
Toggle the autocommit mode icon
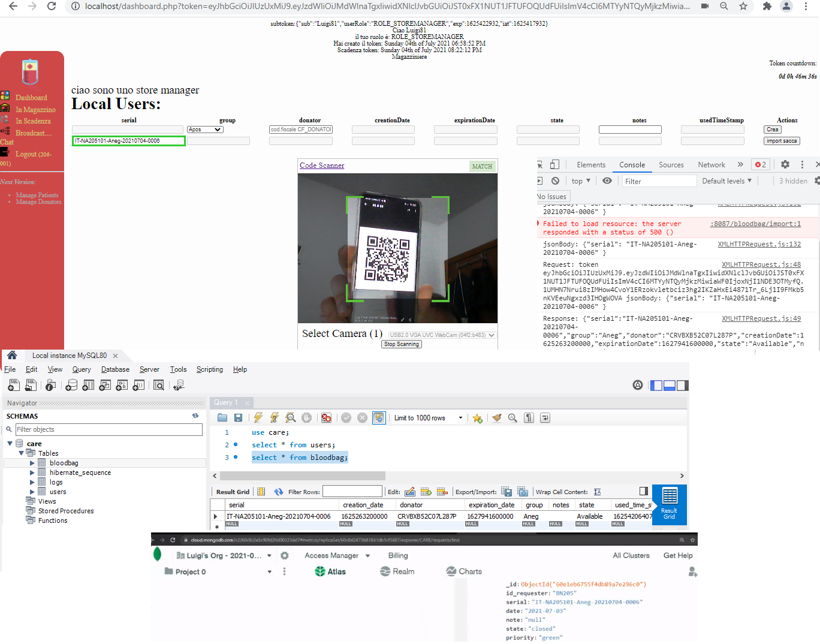pos(379,418)
